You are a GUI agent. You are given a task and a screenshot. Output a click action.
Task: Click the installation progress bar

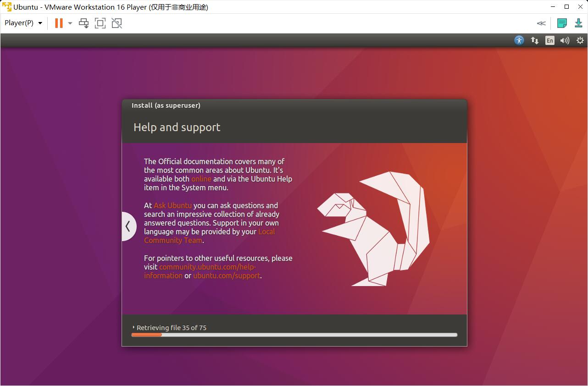click(294, 335)
